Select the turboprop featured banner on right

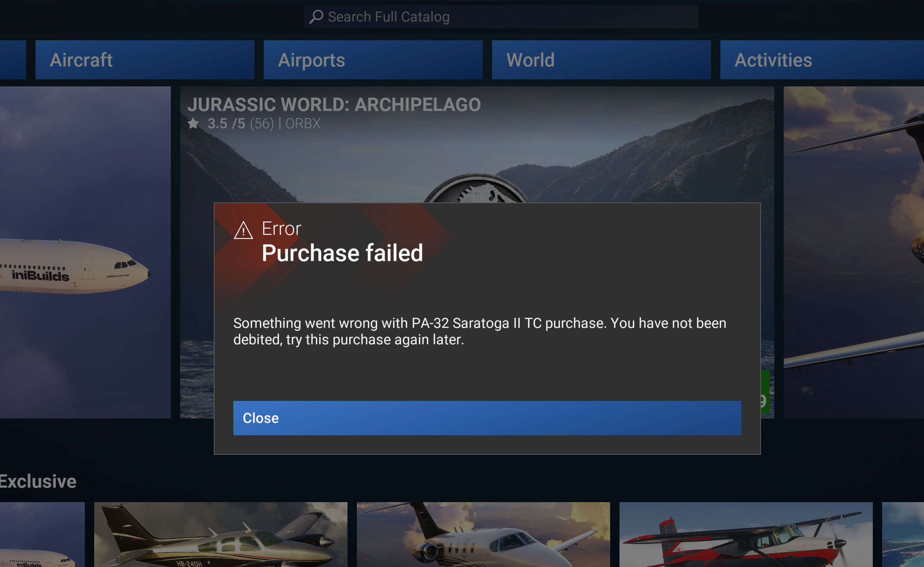(854, 252)
